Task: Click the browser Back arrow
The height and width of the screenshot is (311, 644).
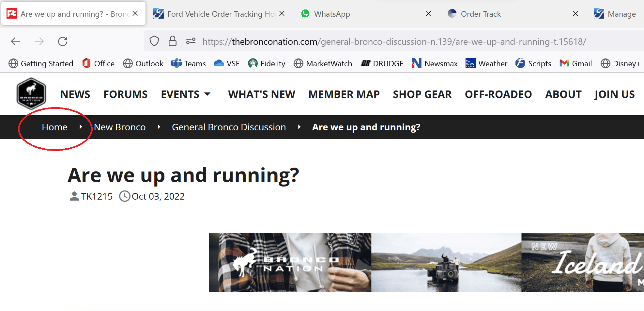Action: [x=16, y=41]
